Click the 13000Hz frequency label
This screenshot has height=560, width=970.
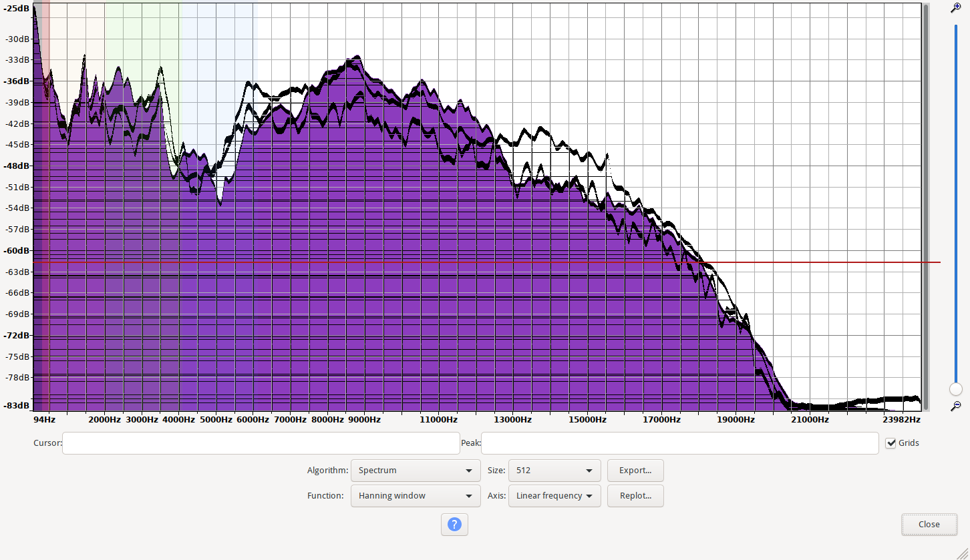[x=513, y=420]
